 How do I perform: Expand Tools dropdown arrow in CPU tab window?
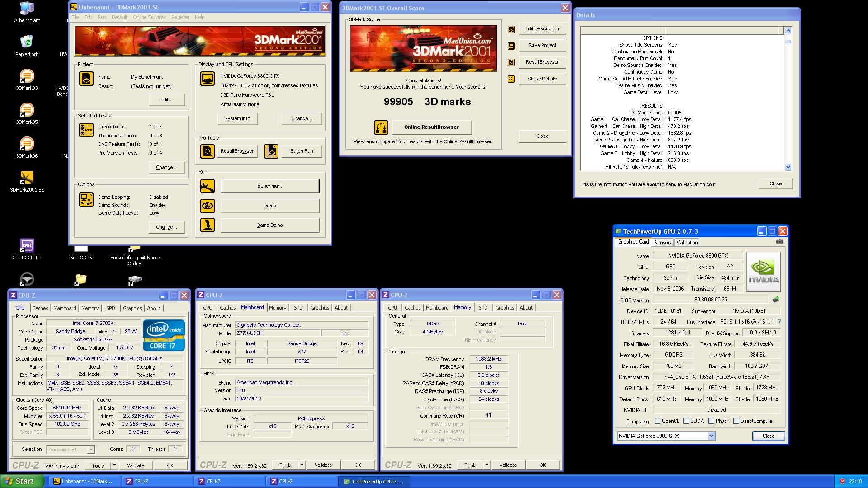click(x=114, y=465)
